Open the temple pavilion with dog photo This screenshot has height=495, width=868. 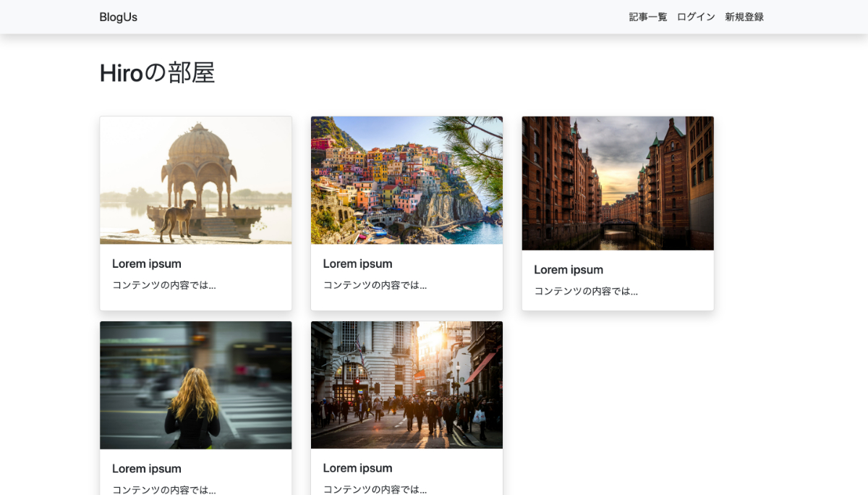[x=196, y=180]
